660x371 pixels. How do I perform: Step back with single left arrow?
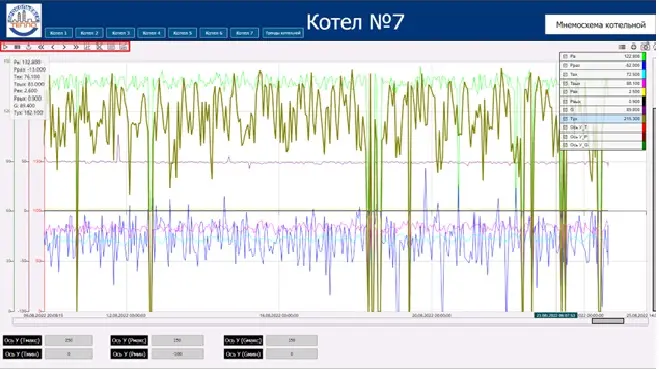53,47
